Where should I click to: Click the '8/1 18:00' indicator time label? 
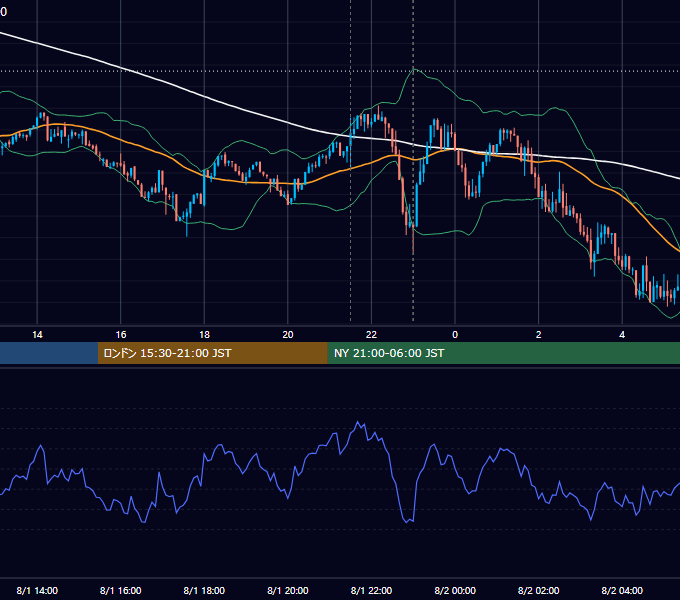coord(204,590)
